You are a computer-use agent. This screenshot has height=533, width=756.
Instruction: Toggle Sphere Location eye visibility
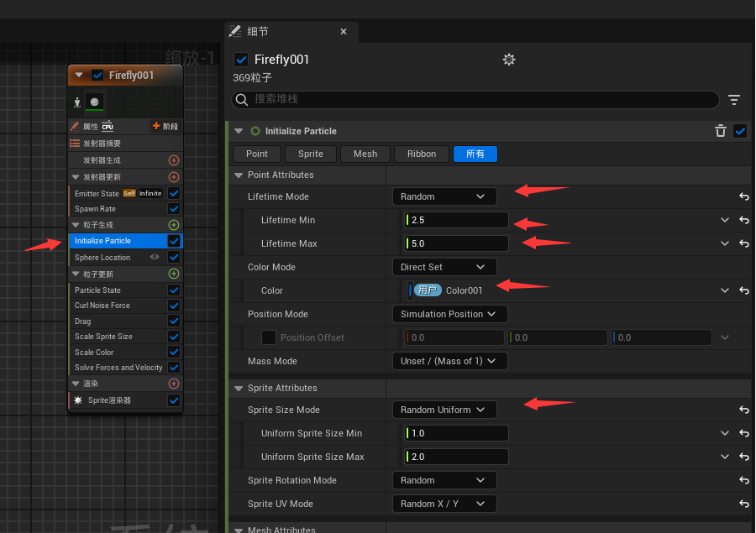tap(155, 257)
